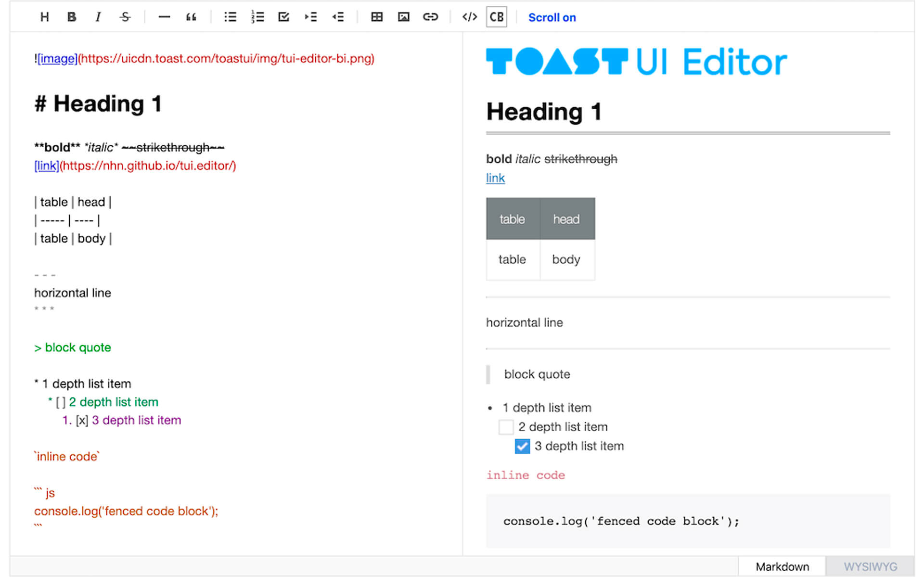Apply strikethrough formatting icon
The width and height of the screenshot is (924, 577).
click(x=125, y=17)
